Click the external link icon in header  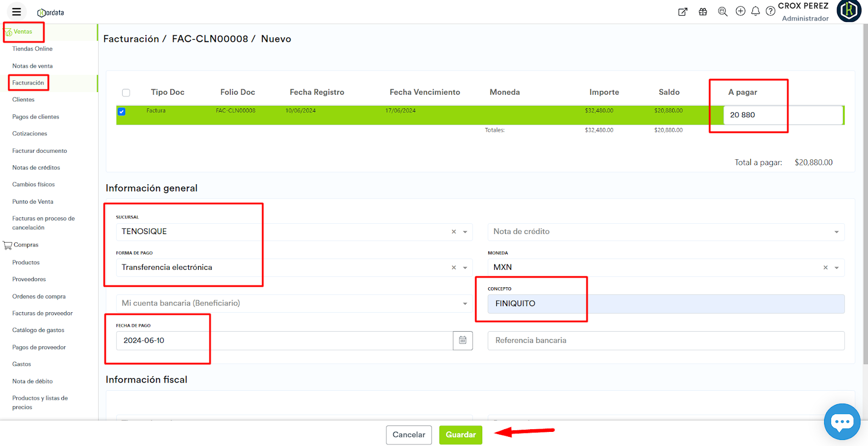(x=682, y=12)
